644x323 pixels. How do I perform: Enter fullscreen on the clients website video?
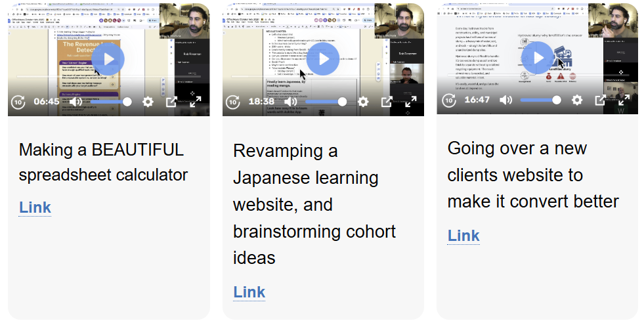tap(624, 100)
